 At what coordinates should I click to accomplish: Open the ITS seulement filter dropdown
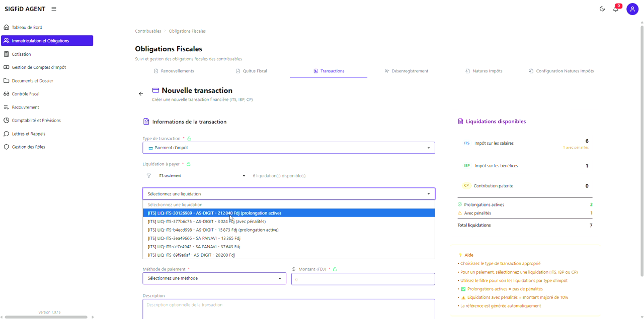[x=201, y=176]
